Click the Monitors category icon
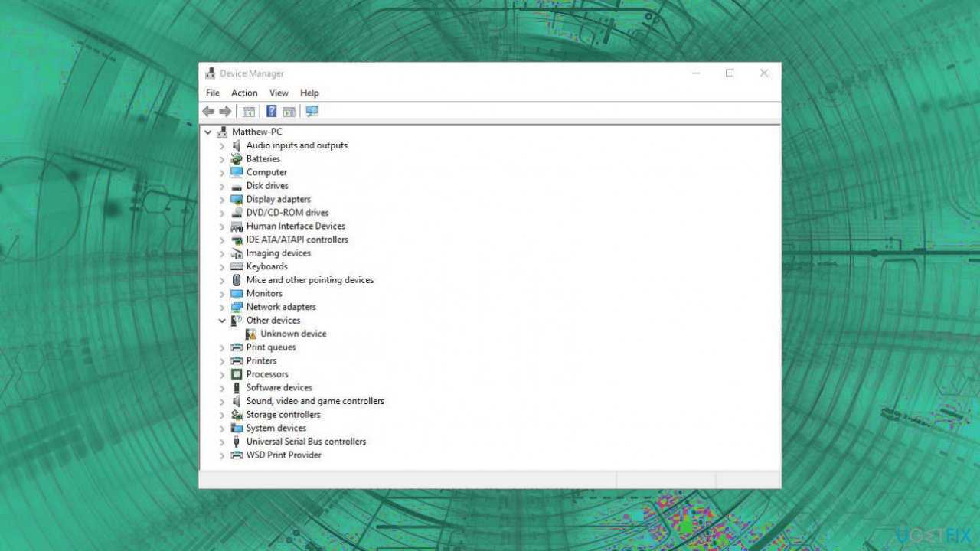The height and width of the screenshot is (551, 980). pos(237,294)
